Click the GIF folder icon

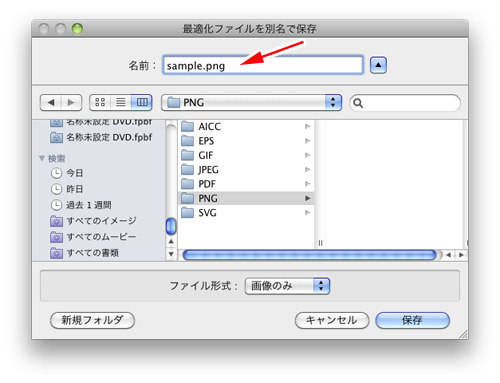[187, 155]
